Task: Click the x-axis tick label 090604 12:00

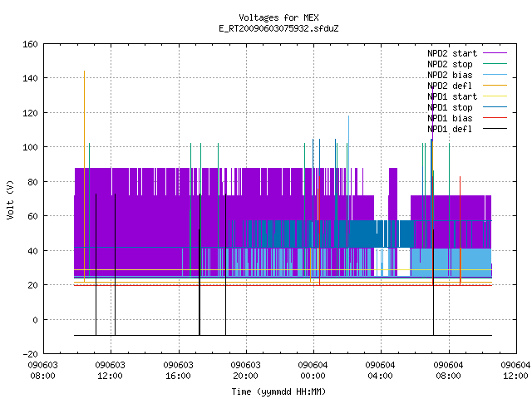Action: click(x=515, y=370)
